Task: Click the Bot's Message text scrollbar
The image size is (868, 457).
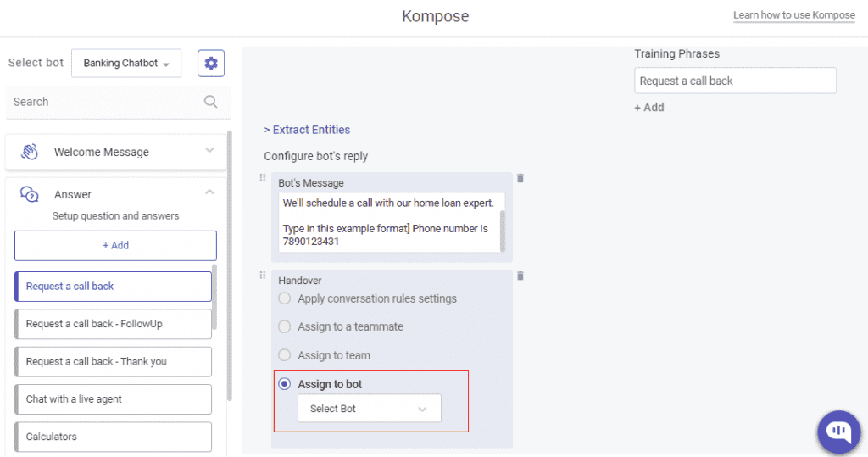Action: pyautogui.click(x=503, y=231)
